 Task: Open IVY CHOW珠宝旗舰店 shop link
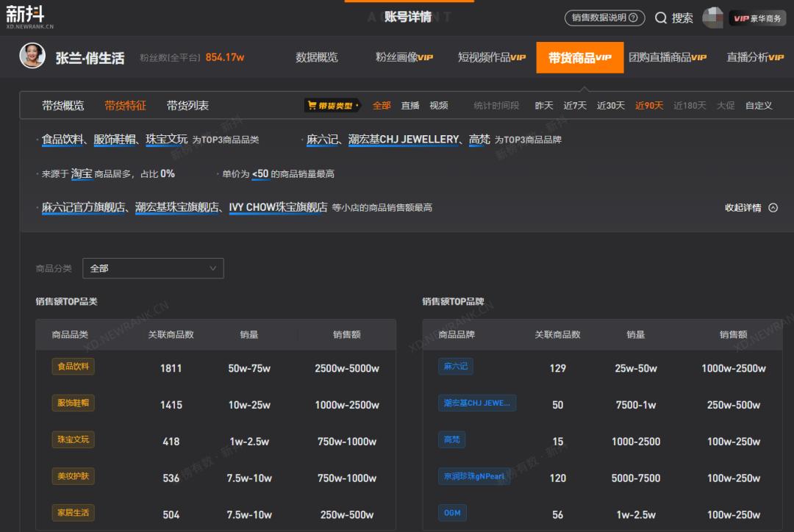point(278,207)
